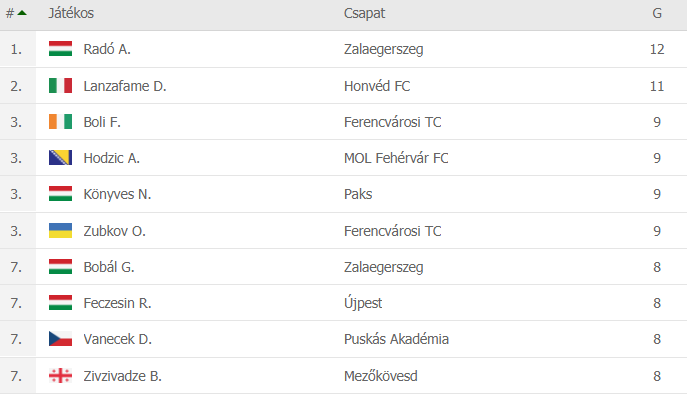
Task: Click the Italian flag beside Lanzafame D.
Action: tap(60, 85)
